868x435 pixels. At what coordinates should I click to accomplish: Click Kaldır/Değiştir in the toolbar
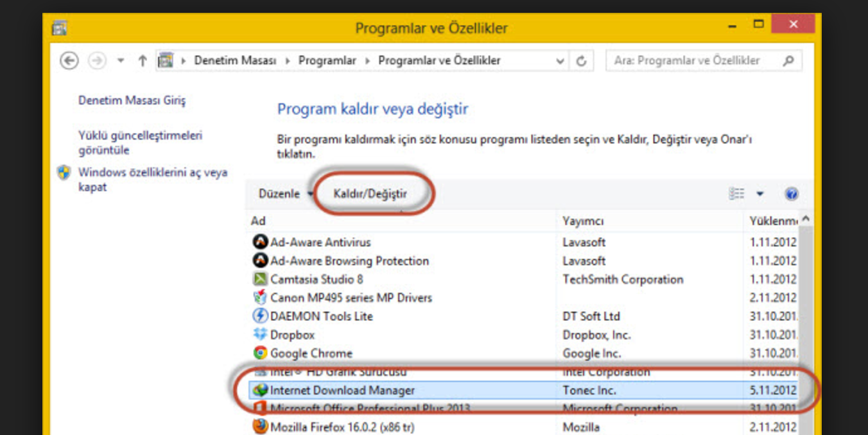(x=370, y=194)
